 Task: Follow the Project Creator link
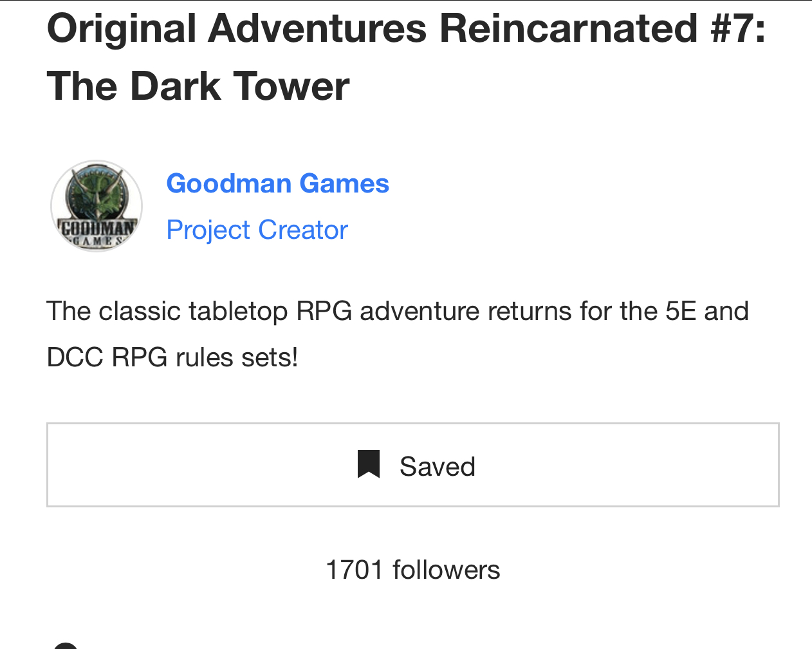click(257, 230)
